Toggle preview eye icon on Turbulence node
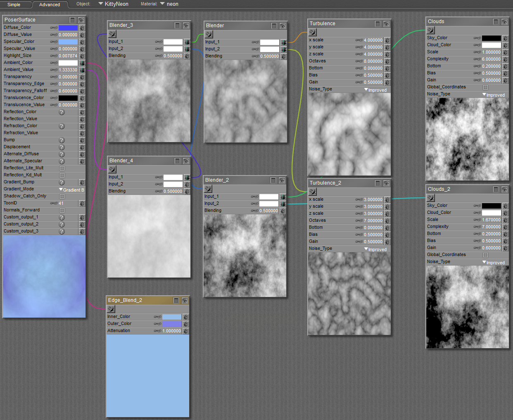Image resolution: width=513 pixels, height=420 pixels. click(386, 24)
